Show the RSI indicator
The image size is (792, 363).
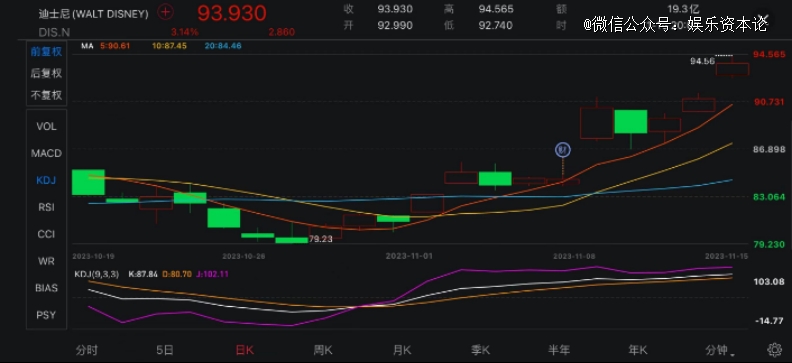point(46,207)
